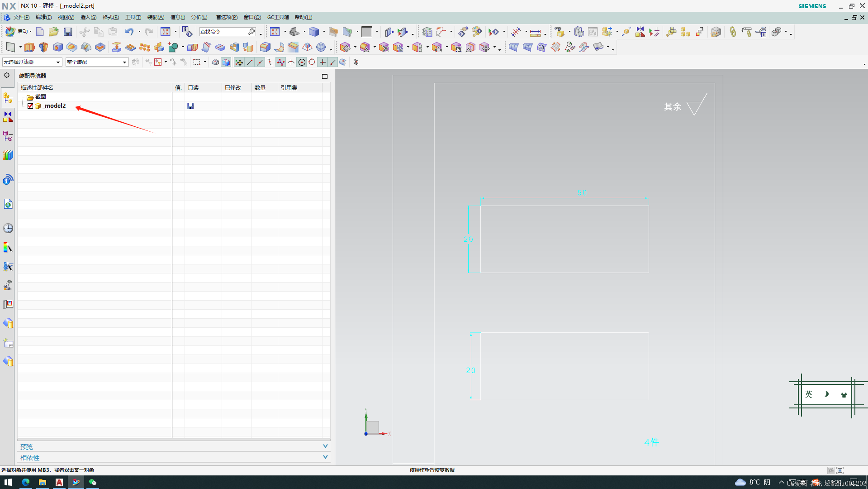Click the Mirror Assembly icon
This screenshot has height=489, width=868.
pyautogui.click(x=640, y=32)
